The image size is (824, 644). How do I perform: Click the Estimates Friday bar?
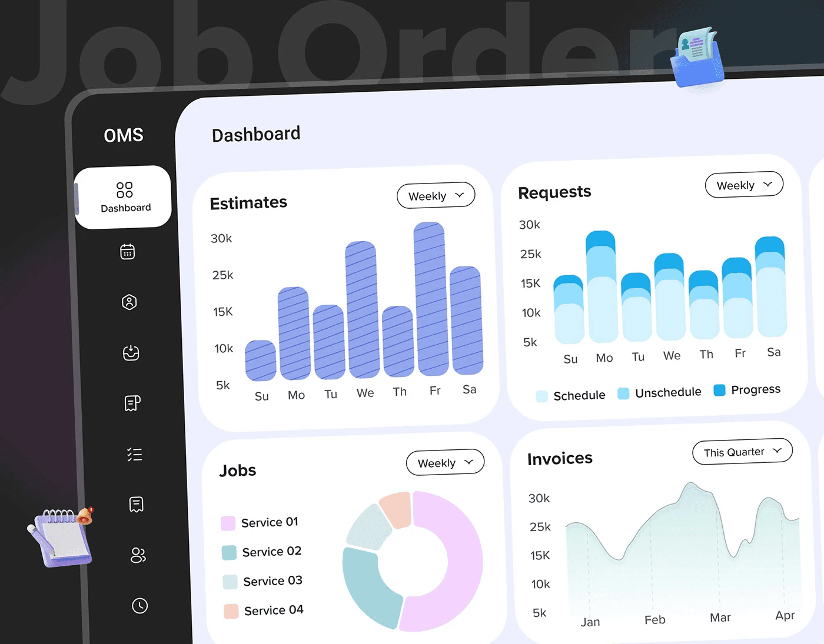click(431, 299)
